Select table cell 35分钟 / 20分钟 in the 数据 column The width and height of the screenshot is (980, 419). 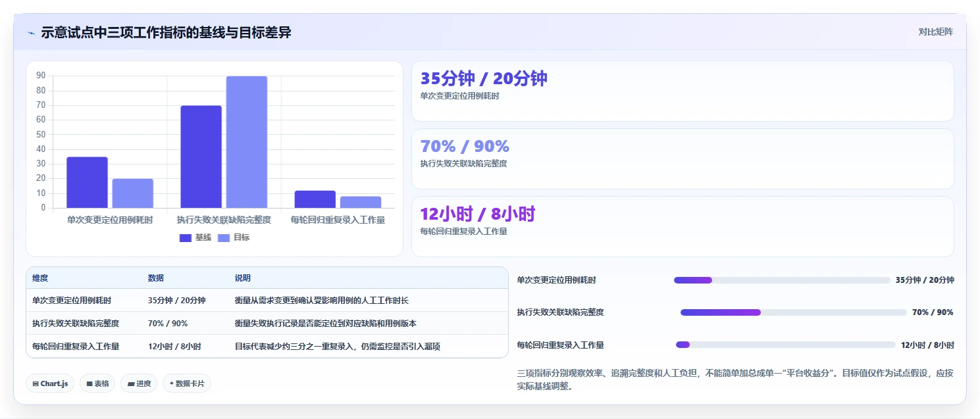point(176,301)
